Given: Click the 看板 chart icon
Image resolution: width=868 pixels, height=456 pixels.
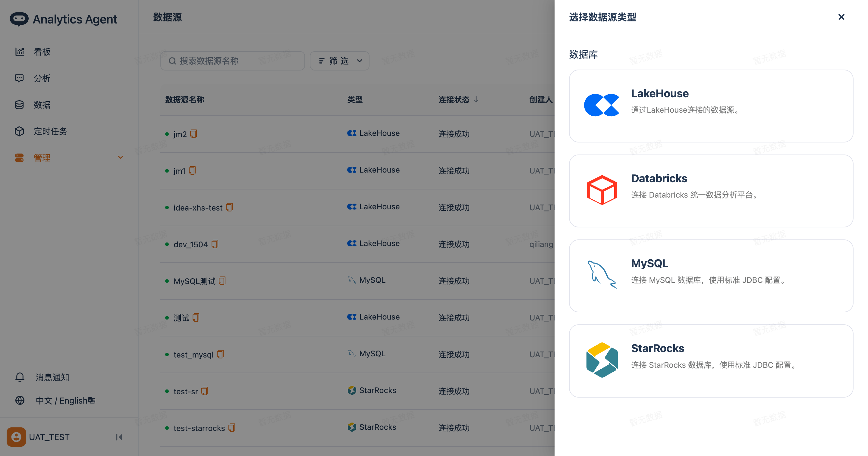Looking at the screenshot, I should pos(20,52).
